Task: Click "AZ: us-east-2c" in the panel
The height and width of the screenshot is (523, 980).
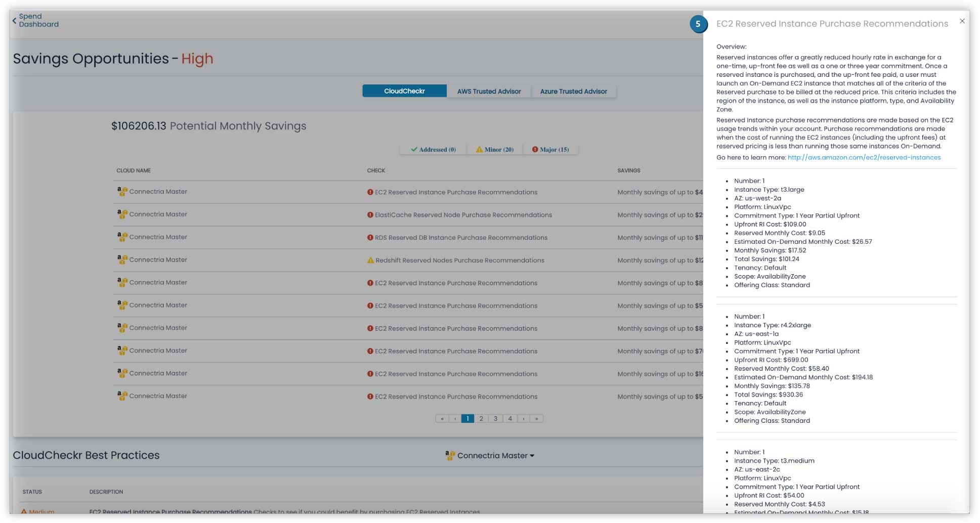Action: 757,469
